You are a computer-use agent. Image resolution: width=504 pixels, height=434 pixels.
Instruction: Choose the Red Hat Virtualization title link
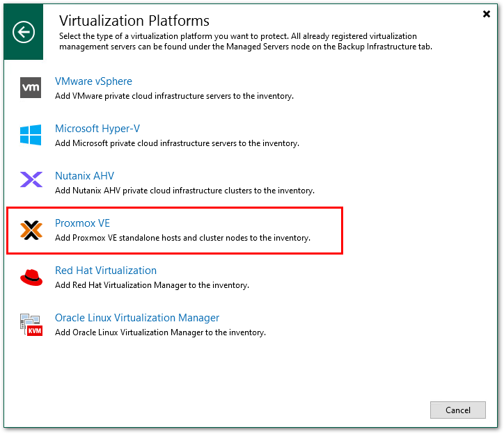point(106,271)
